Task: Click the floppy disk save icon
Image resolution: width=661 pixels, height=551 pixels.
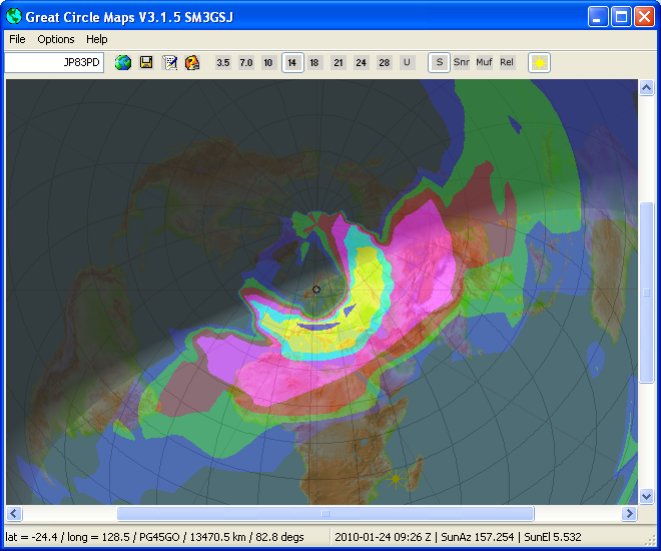Action: [146, 63]
